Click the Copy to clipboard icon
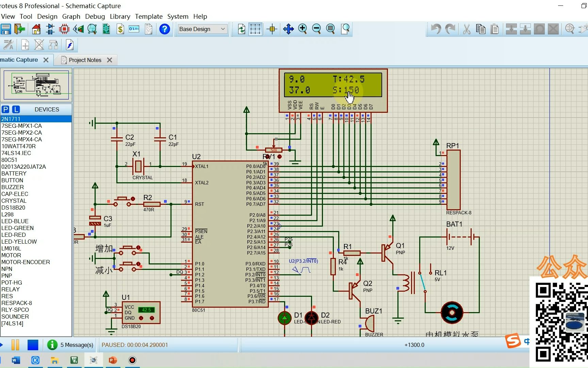Screen dimensions: 588x368 (x=481, y=29)
